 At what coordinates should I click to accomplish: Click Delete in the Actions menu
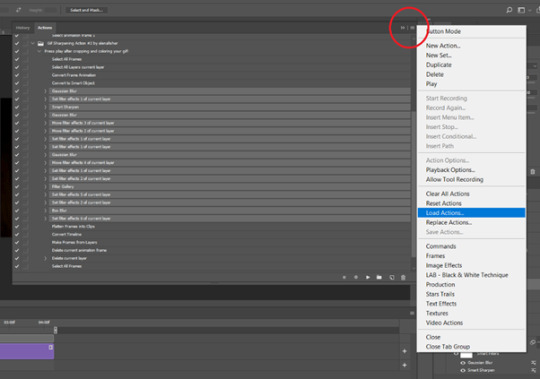click(471, 74)
